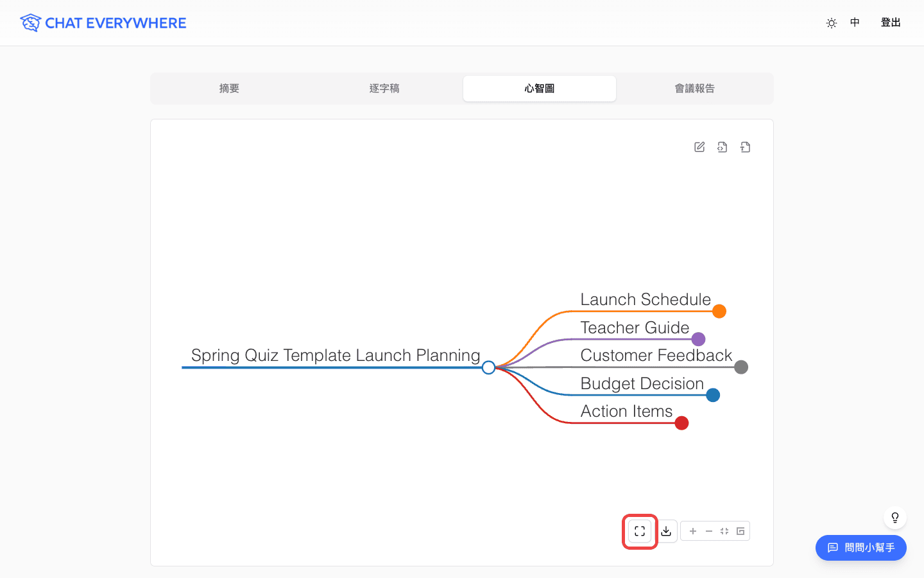Click the 'Spring Quiz Template Launch Planning' text
This screenshot has height=578, width=924.
336,355
